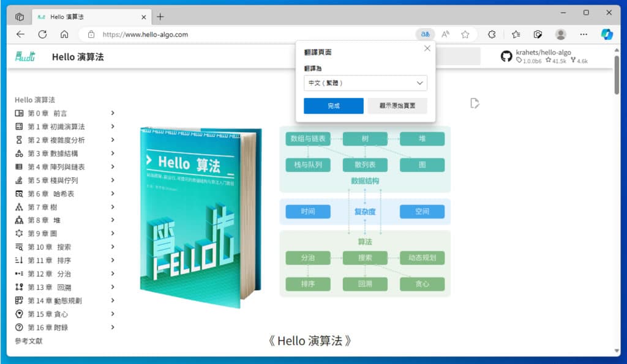Expand 第 1 章 初識演算法 chevron
This screenshot has width=627, height=364.
[x=113, y=127]
